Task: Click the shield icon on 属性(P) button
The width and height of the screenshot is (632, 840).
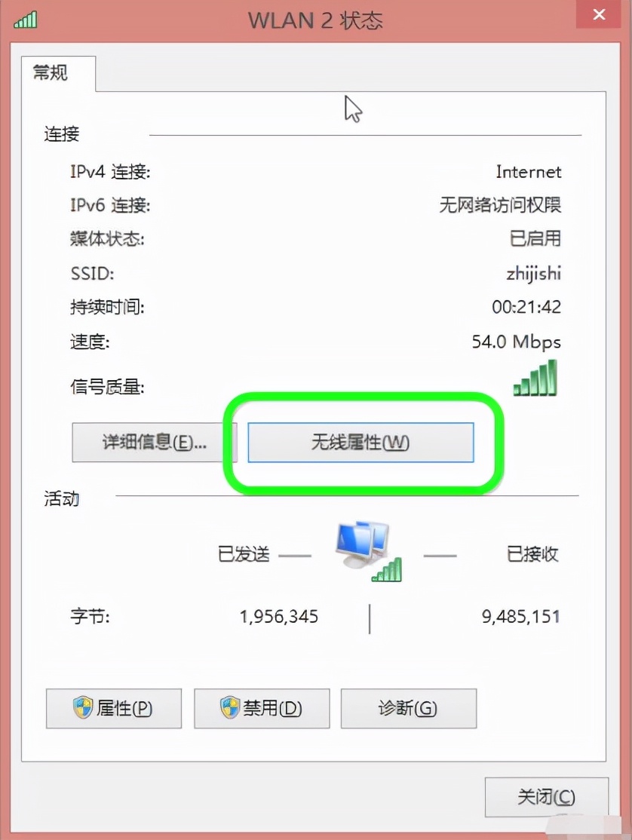Action: 83,708
